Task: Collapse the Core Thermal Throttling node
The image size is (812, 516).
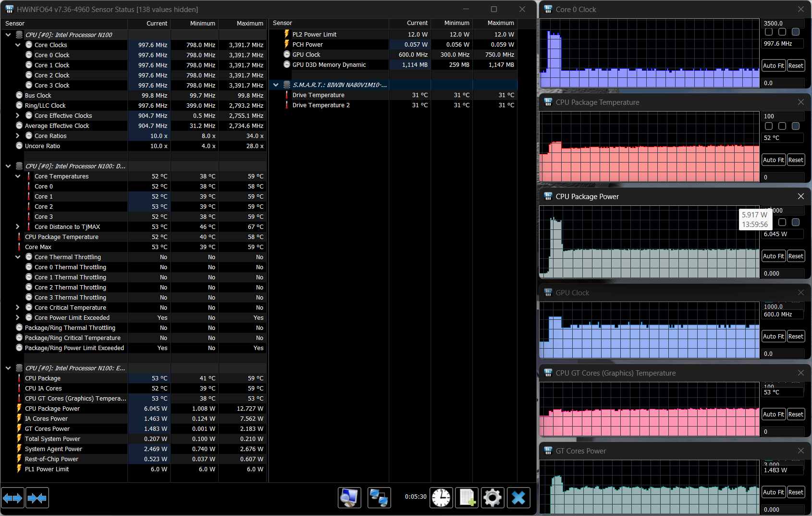Action: (x=18, y=257)
